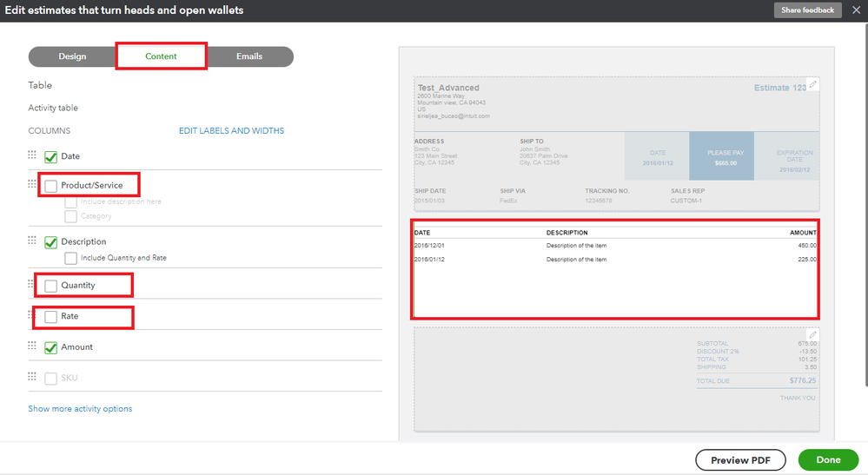Click the TOTAL DUE $776.25 line

756,380
